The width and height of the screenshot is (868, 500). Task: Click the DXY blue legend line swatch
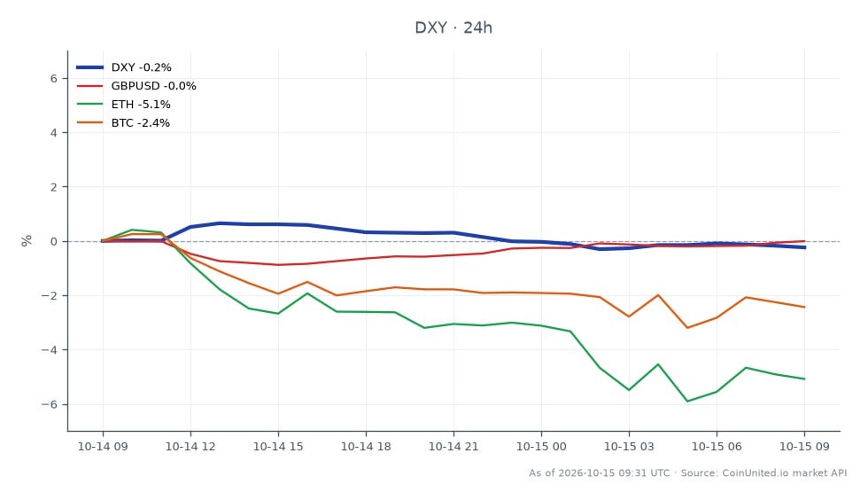pos(89,67)
